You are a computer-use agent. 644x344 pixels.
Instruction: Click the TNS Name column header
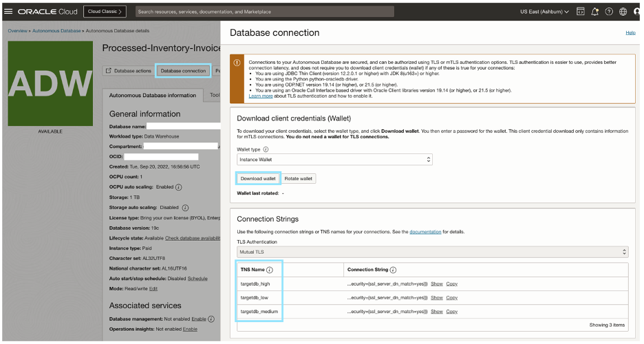click(253, 270)
